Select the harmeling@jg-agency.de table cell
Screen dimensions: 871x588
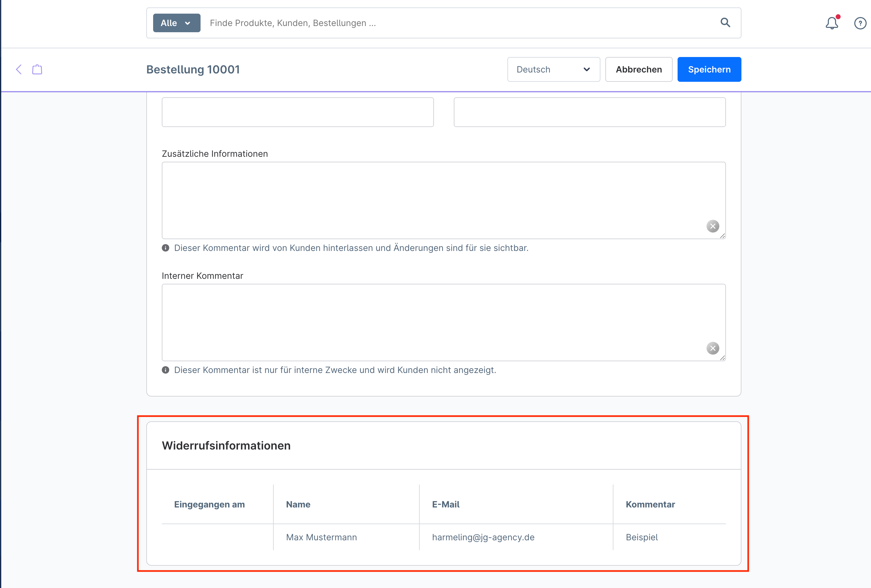coord(483,537)
